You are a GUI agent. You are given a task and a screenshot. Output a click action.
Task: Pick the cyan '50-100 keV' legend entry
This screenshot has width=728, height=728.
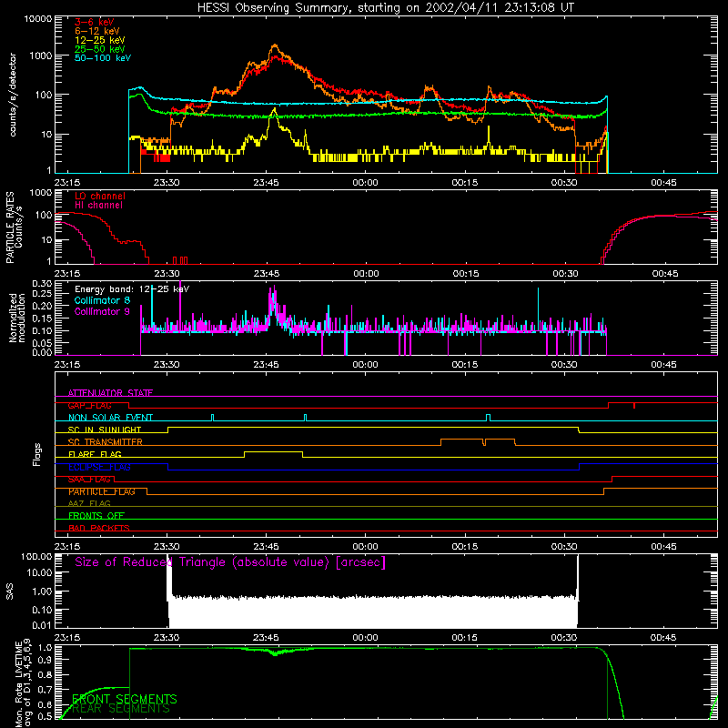(103, 58)
